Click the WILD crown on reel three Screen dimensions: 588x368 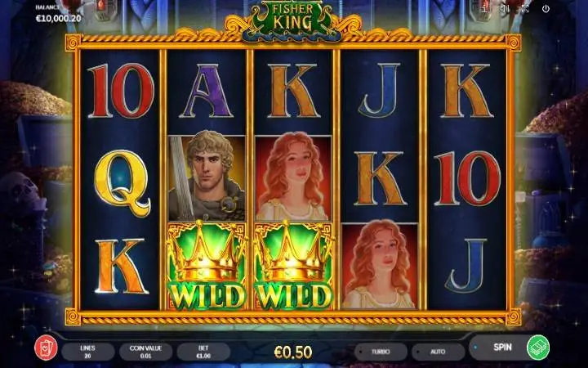(293, 266)
